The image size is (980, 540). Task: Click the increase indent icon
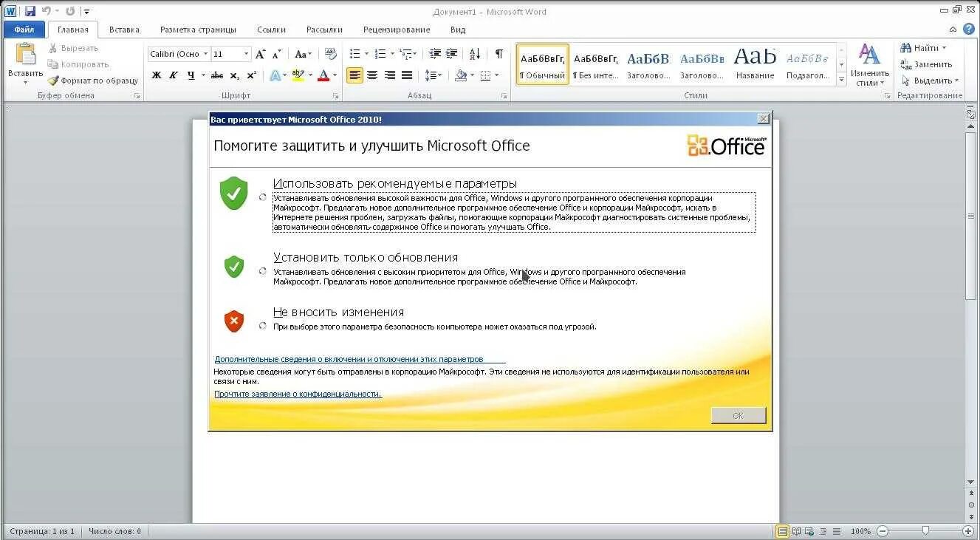coord(451,54)
